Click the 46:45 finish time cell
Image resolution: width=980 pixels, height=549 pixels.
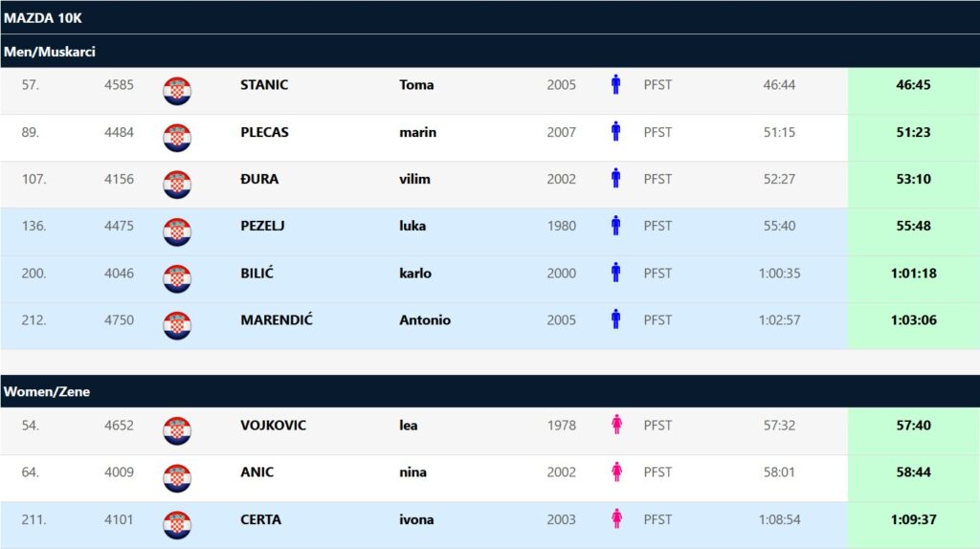click(913, 85)
